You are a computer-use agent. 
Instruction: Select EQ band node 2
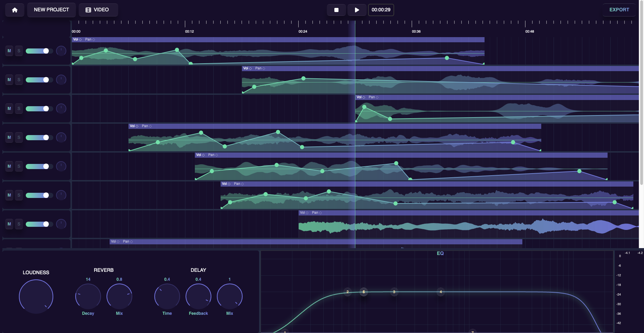(347, 292)
